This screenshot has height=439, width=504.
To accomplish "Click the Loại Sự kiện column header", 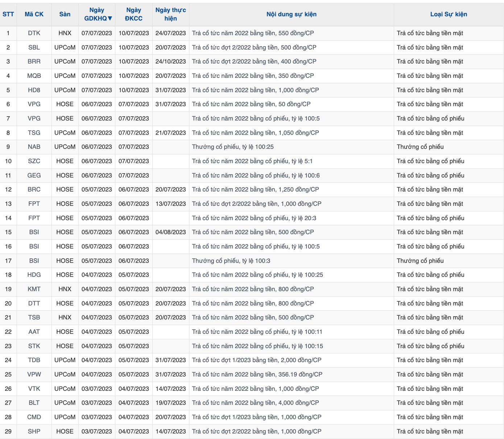I will [448, 14].
